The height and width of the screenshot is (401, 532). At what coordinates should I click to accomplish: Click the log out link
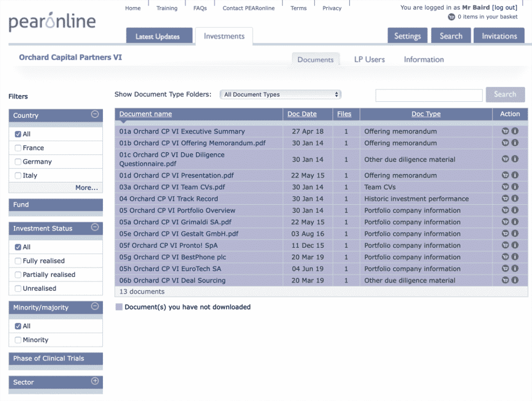pyautogui.click(x=504, y=7)
